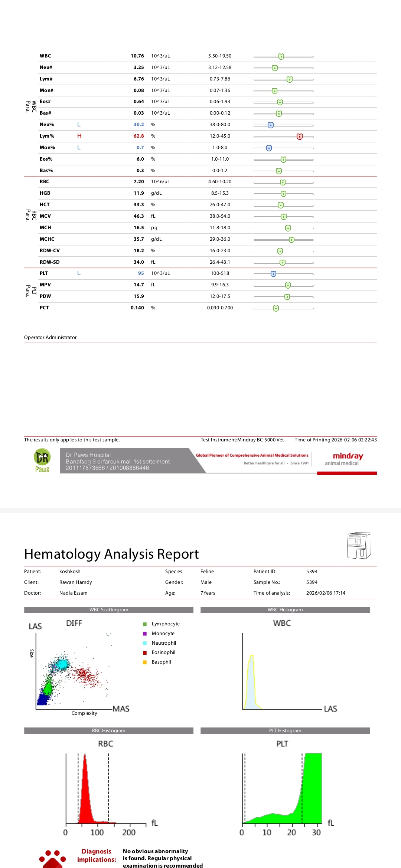Click the PLT Histogram section header
The image size is (401, 868).
[285, 730]
